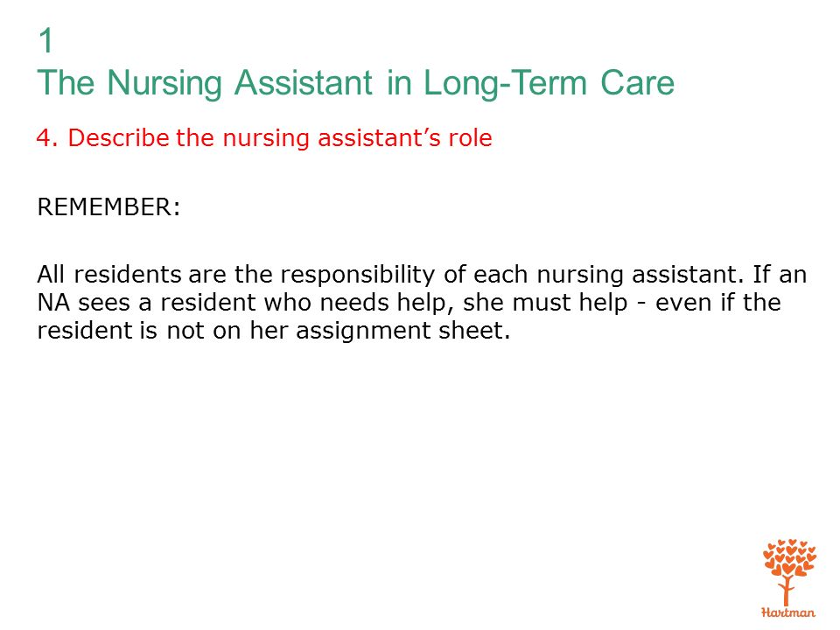Click the word 'responsibility' in the paragraph
This screenshot has height=630, width=840.
[358, 276]
